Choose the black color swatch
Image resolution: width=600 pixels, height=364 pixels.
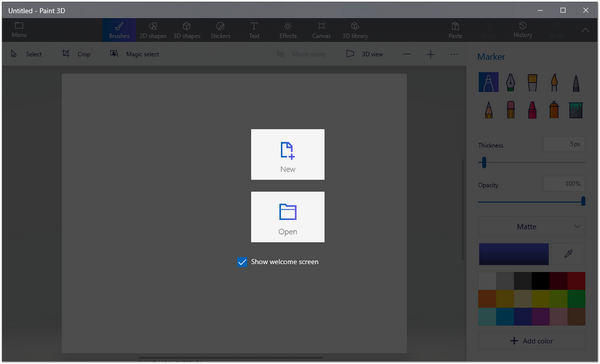pyautogui.click(x=541, y=281)
